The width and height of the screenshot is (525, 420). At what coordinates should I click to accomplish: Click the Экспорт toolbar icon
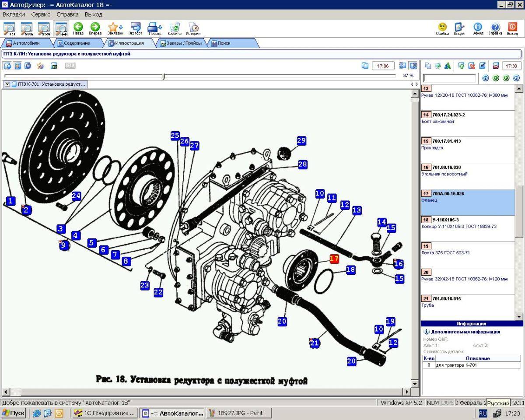136,28
